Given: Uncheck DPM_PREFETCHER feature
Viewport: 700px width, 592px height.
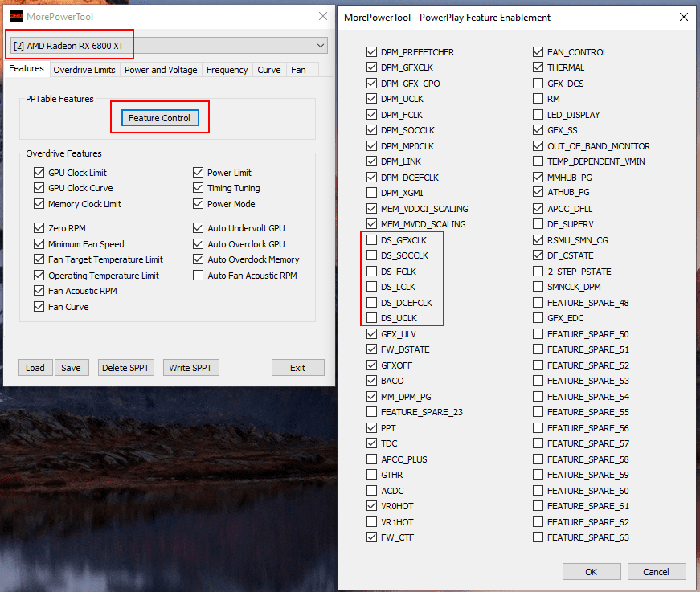Looking at the screenshot, I should [371, 52].
